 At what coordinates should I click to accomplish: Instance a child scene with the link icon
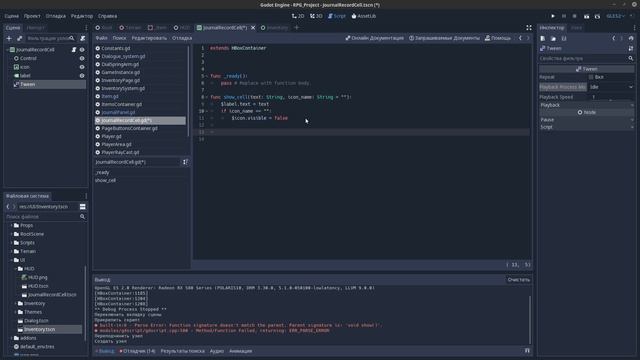(19, 38)
